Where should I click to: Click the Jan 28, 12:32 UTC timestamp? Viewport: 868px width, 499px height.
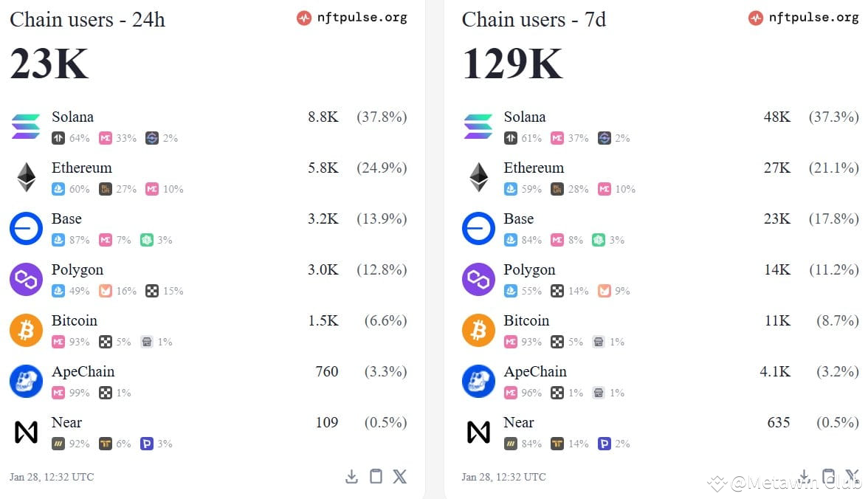click(x=51, y=477)
